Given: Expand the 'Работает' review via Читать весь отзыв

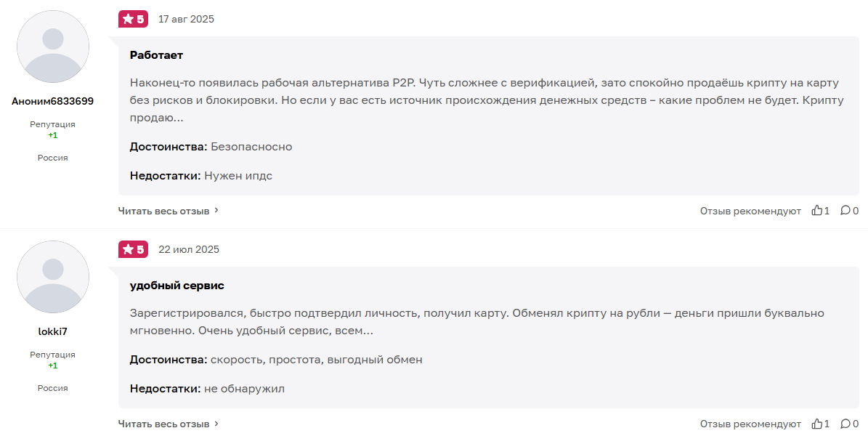Looking at the screenshot, I should point(169,211).
